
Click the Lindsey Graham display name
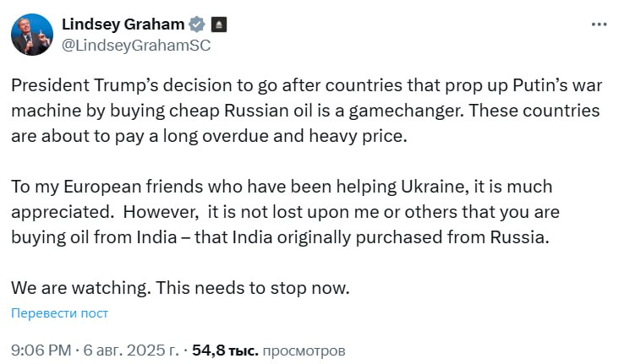123,24
